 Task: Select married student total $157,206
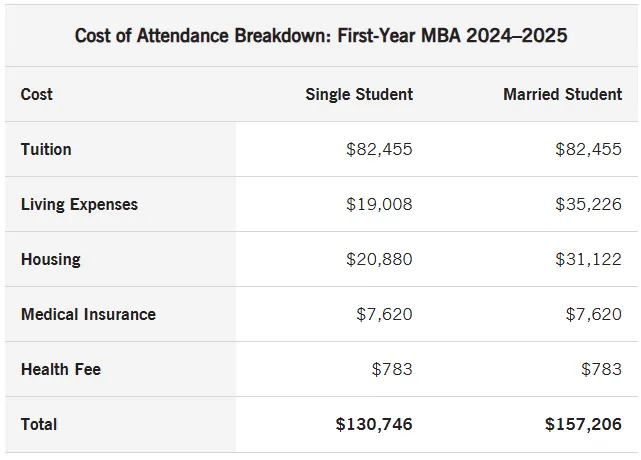click(583, 424)
